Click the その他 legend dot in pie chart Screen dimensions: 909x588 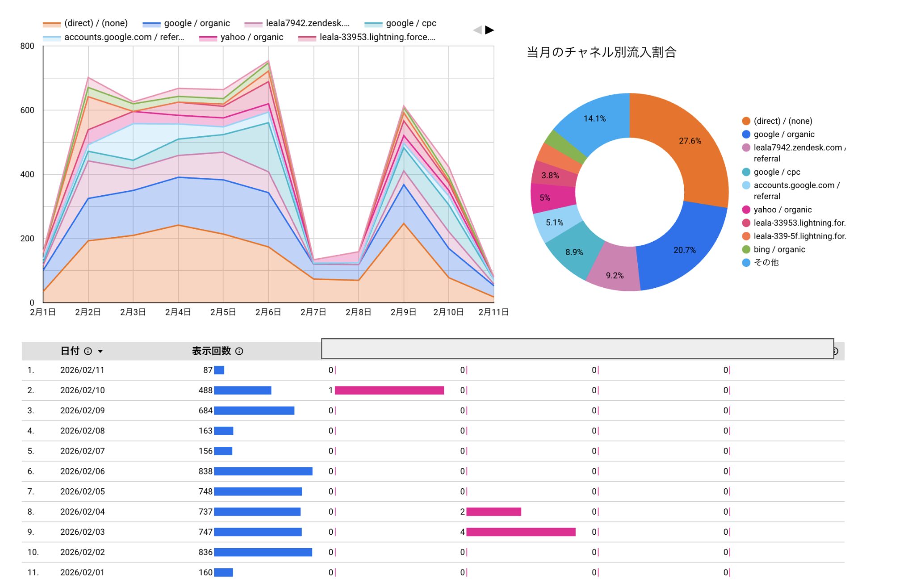click(x=746, y=263)
